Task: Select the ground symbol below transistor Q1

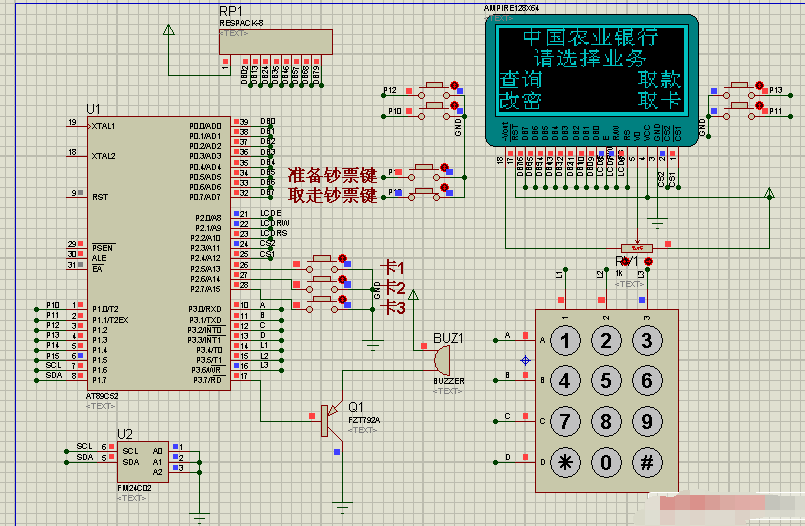Action: point(342,507)
